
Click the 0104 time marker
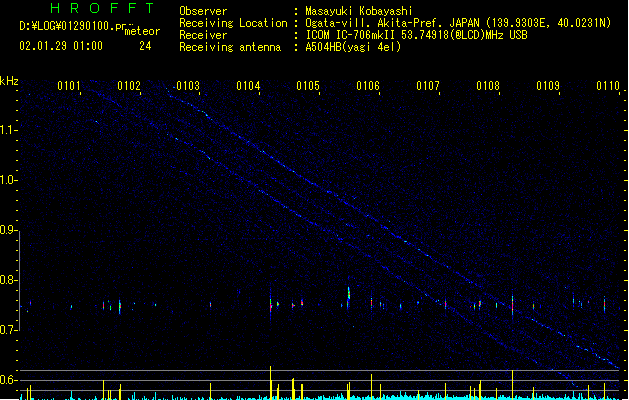[248, 86]
